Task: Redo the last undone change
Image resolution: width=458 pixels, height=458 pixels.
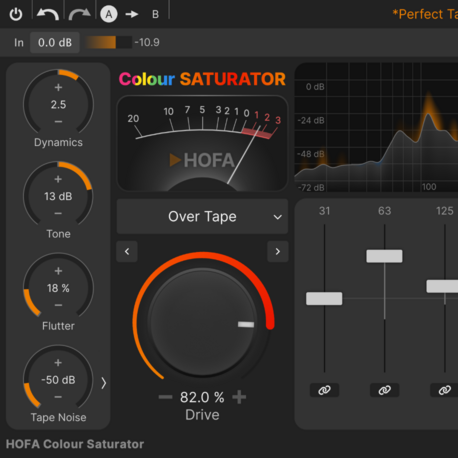Action: [x=79, y=14]
